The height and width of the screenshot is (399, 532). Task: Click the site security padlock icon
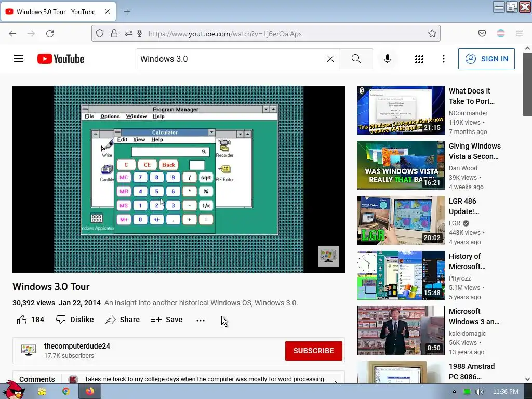114,33
